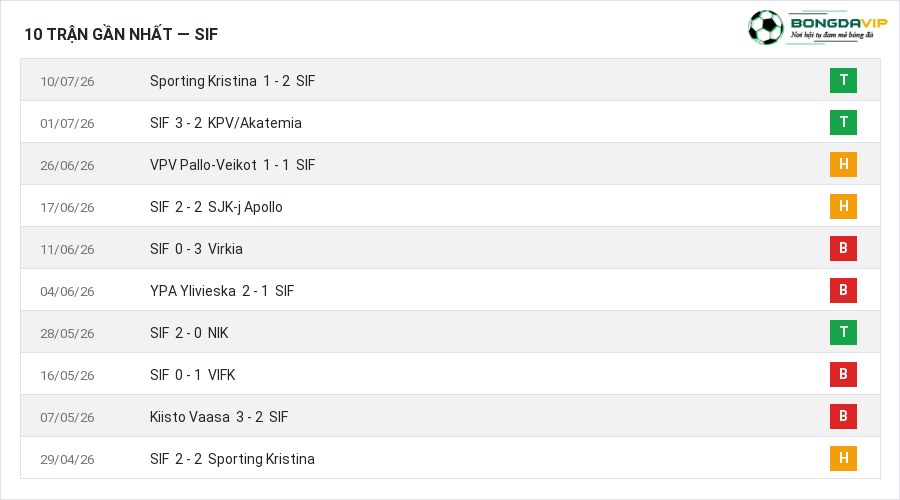The height and width of the screenshot is (500, 900).
Task: Click the red B badge for Virkia match
Action: point(843,248)
